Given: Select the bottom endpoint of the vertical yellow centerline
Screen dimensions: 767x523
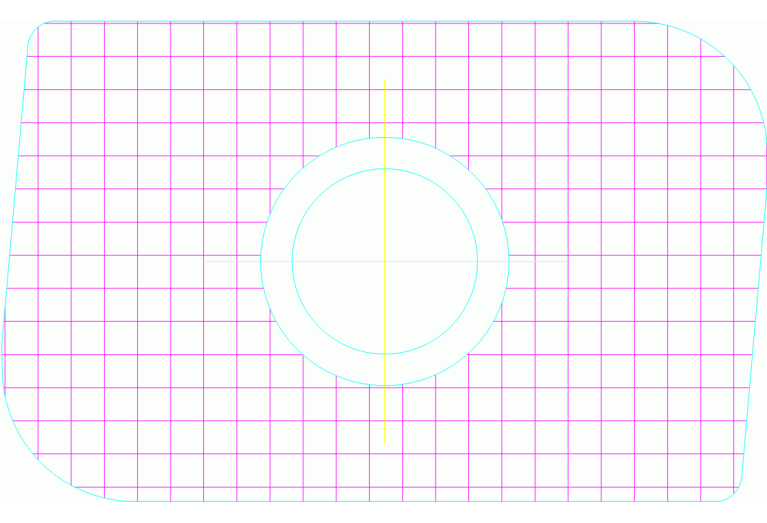Looking at the screenshot, I should (385, 443).
